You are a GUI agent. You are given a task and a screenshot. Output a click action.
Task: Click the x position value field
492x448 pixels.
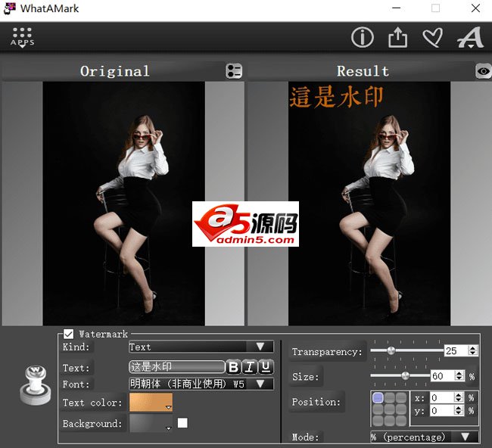(x=442, y=398)
